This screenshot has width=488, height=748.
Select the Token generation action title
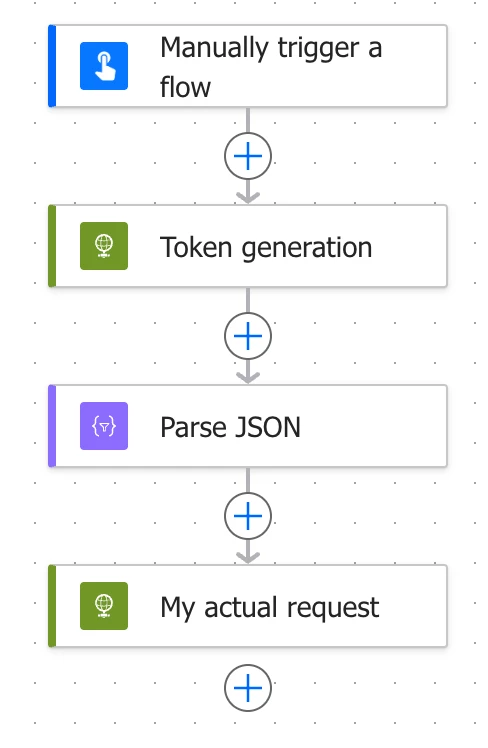266,248
